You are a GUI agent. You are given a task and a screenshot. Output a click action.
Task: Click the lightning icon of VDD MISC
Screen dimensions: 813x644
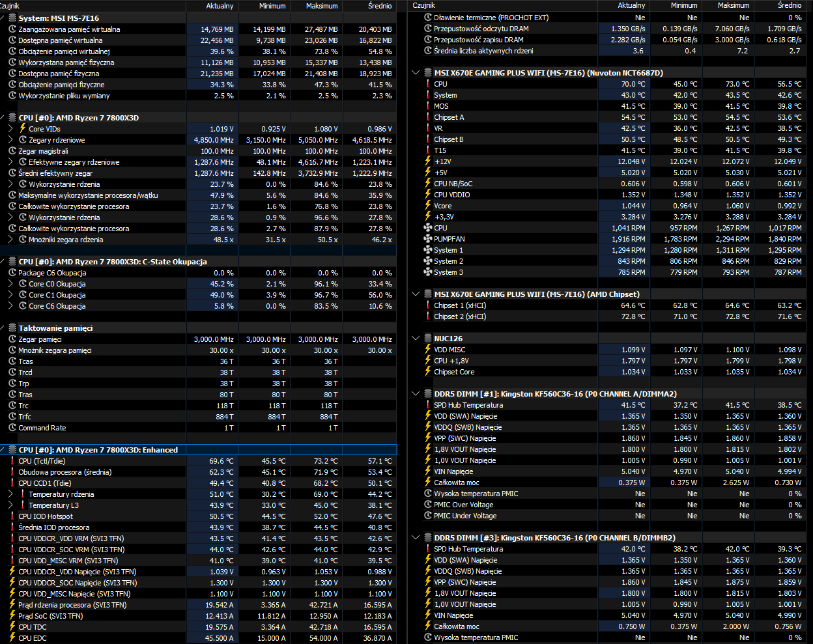(428, 350)
